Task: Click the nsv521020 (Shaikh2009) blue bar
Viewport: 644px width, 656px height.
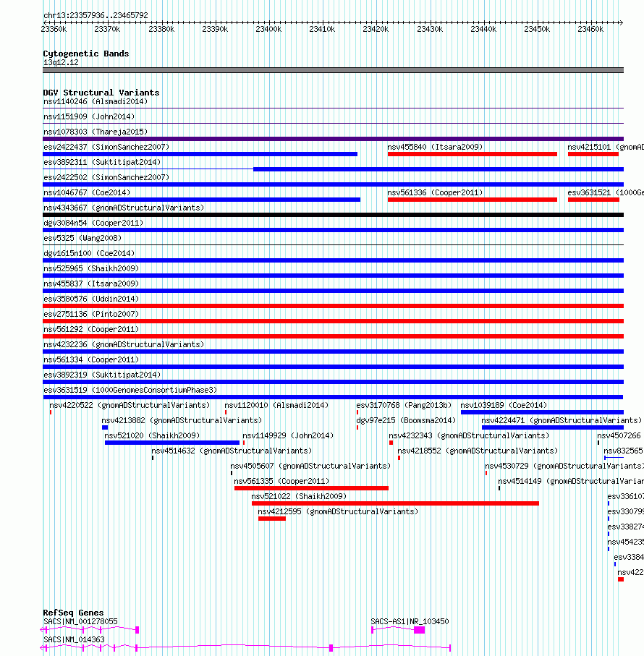Action: [x=172, y=443]
